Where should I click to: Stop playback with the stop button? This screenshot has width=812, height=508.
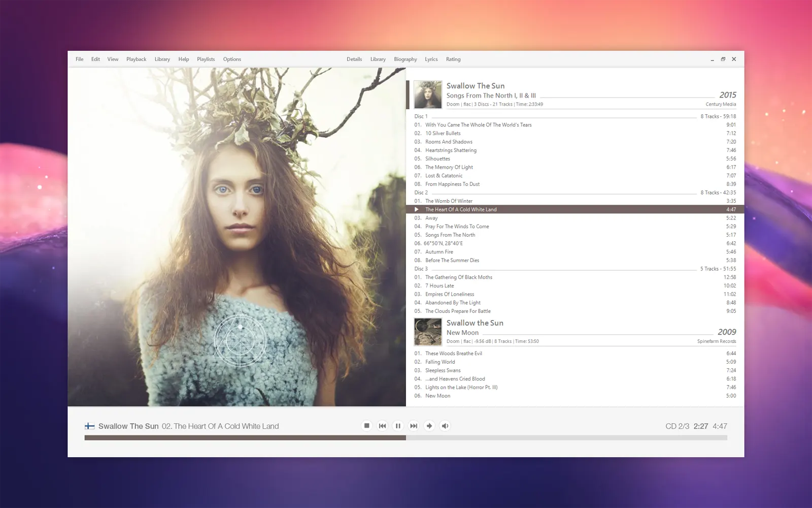(x=366, y=426)
